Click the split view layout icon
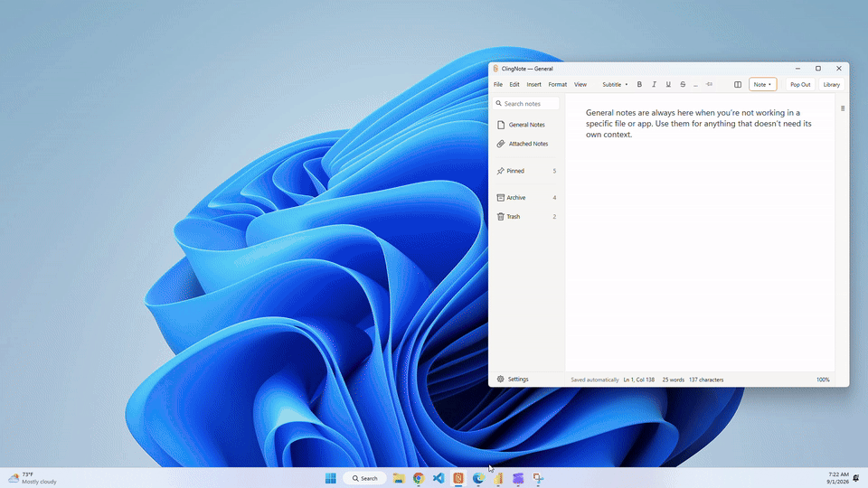This screenshot has height=488, width=868. tap(738, 85)
